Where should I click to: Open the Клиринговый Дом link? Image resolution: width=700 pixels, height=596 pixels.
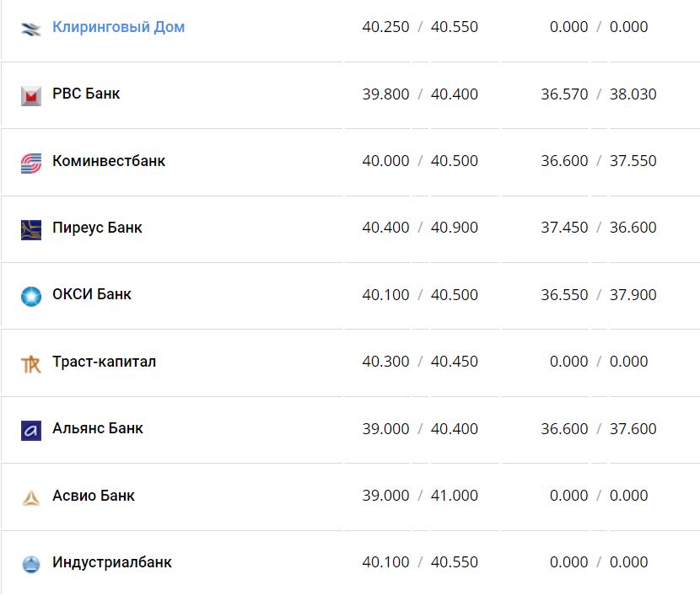coord(118,27)
